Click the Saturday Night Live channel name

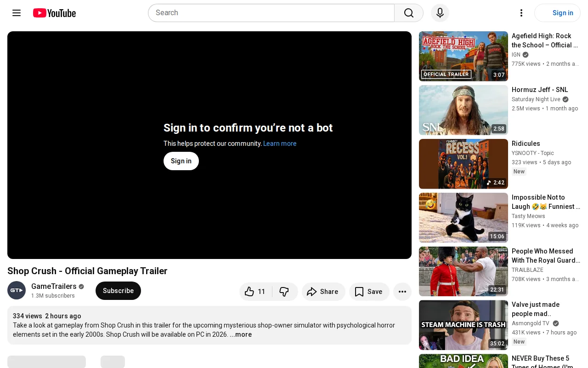(x=536, y=99)
